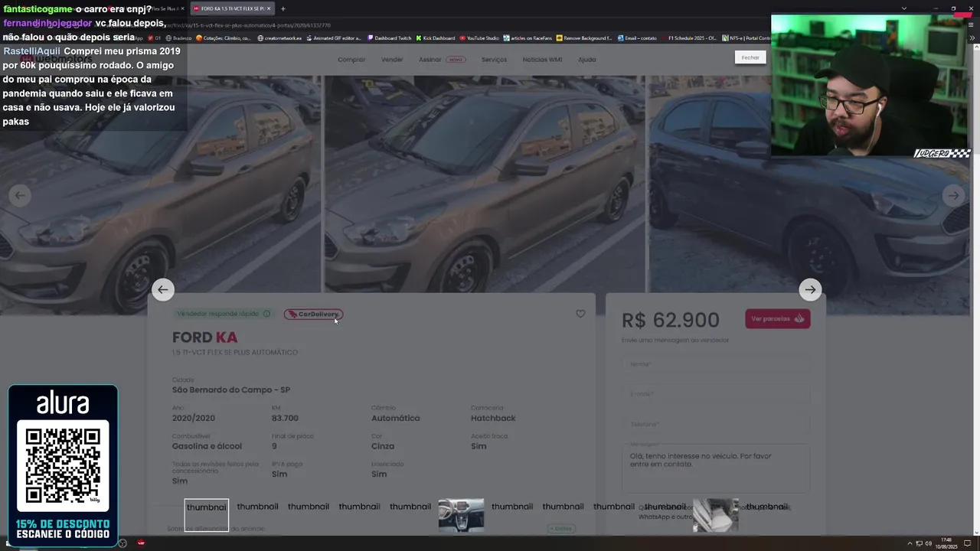Select the dashboard interior photo thumbnail
This screenshot has width=980, height=551.
pyautogui.click(x=461, y=516)
